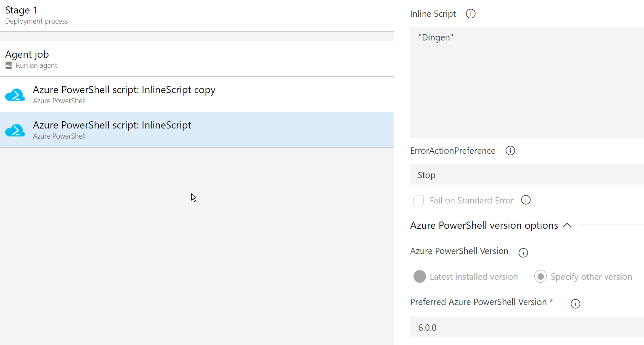The width and height of the screenshot is (644, 345).
Task: Click the Stage 1 heading
Action: point(21,10)
